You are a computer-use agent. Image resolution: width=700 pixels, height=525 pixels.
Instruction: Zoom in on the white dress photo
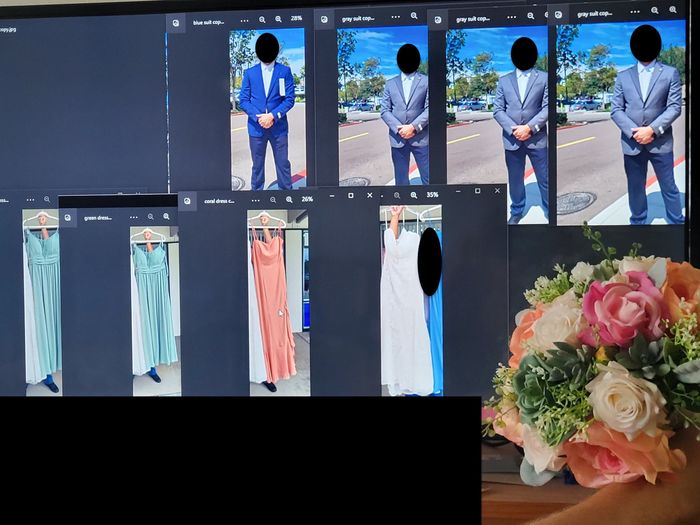coord(413,195)
